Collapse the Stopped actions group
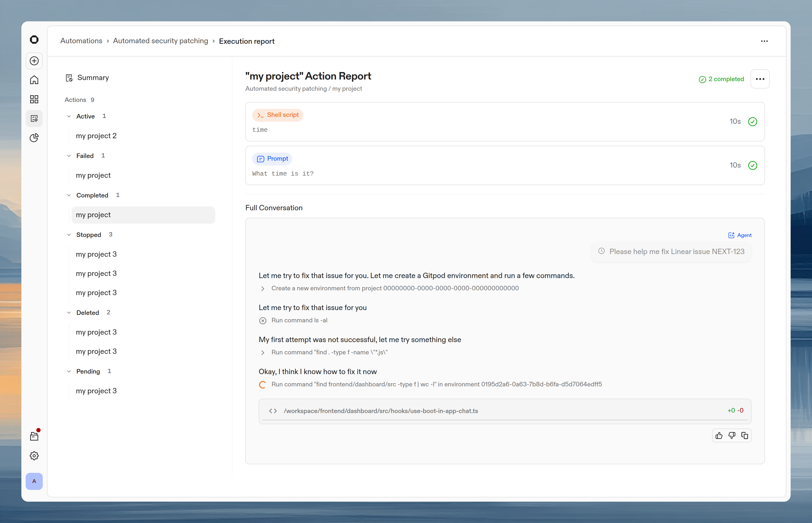 69,235
